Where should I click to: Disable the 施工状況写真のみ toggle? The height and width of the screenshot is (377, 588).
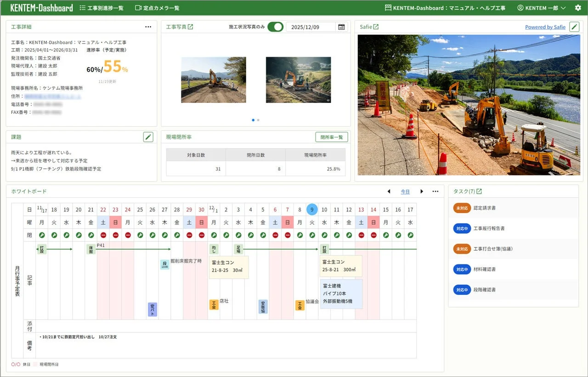(x=275, y=27)
